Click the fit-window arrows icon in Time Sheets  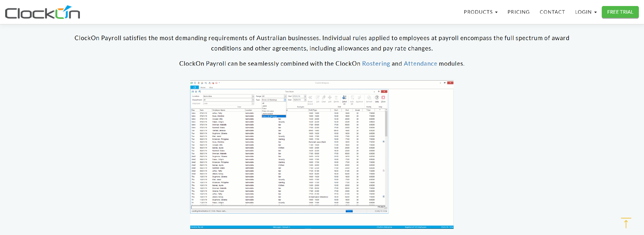tap(196, 92)
